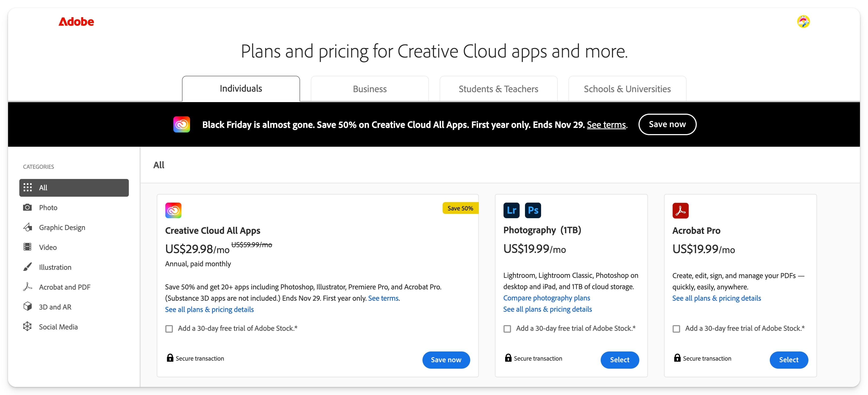Click the Video film strip icon
868x395 pixels.
pyautogui.click(x=27, y=247)
